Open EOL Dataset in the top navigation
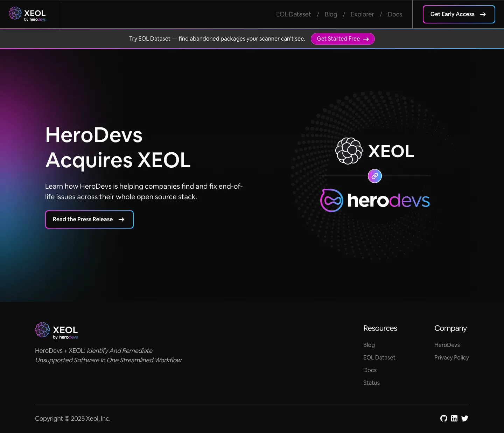 click(293, 14)
